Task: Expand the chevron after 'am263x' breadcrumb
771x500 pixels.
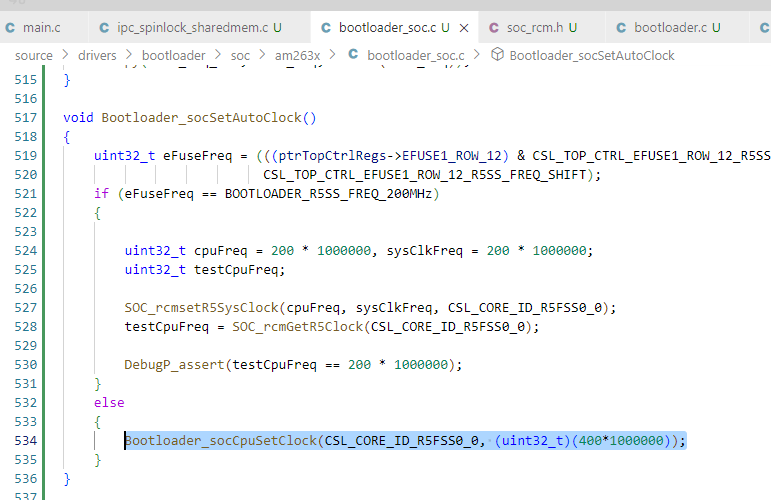Action: [333, 55]
